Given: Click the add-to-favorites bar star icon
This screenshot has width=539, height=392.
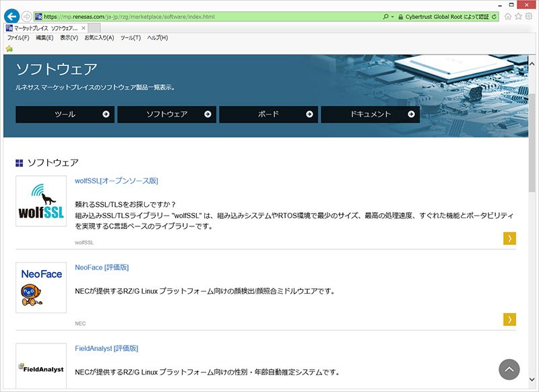Looking at the screenshot, I should click(9, 48).
